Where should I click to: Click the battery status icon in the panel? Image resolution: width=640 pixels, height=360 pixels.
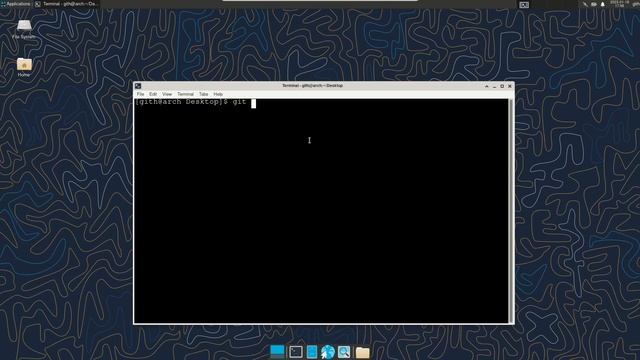594,4
